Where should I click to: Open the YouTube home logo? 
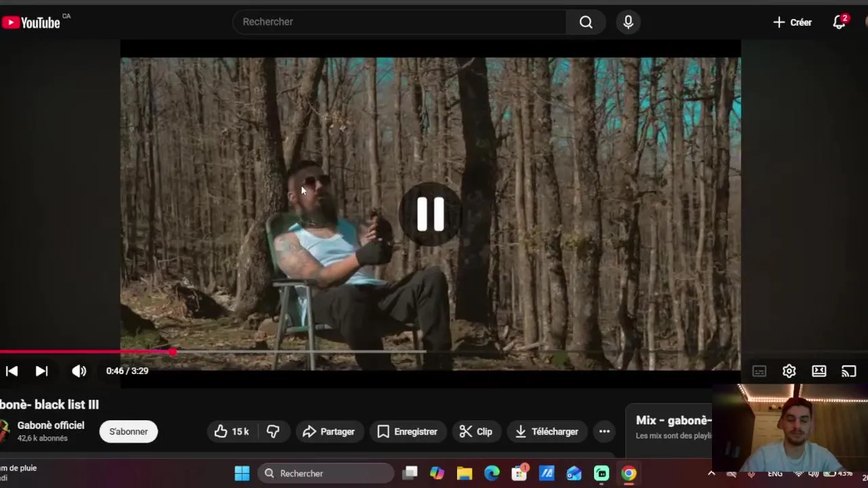[x=31, y=22]
